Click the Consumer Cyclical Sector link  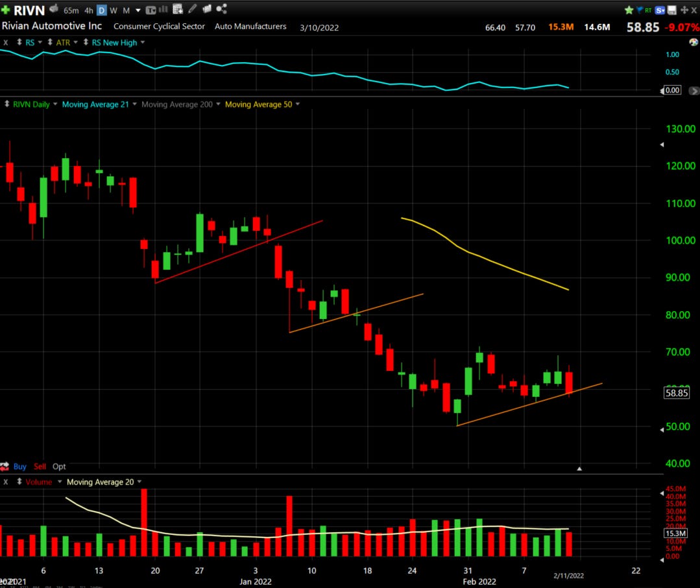(x=159, y=27)
